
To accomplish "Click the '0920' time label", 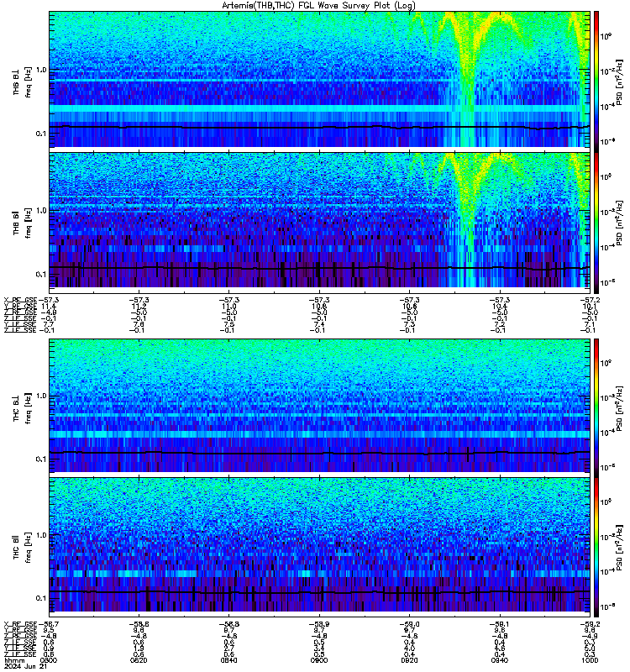I will point(409,660).
